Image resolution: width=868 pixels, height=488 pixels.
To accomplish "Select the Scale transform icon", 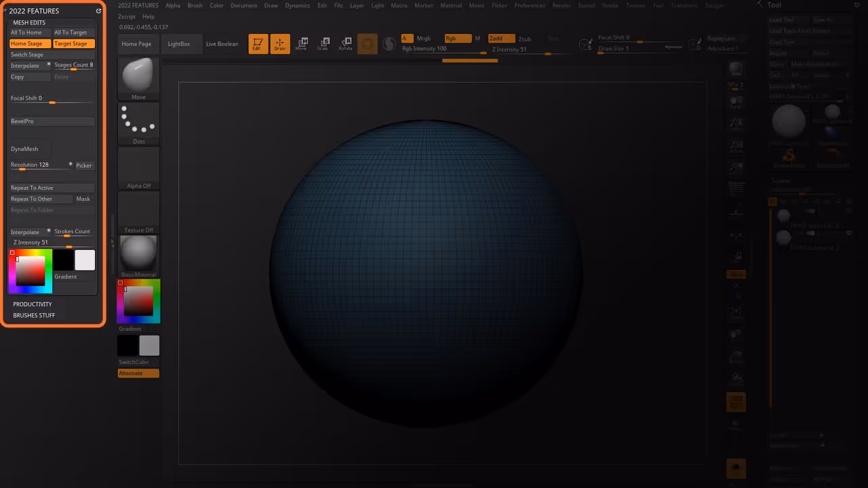I will pyautogui.click(x=323, y=44).
